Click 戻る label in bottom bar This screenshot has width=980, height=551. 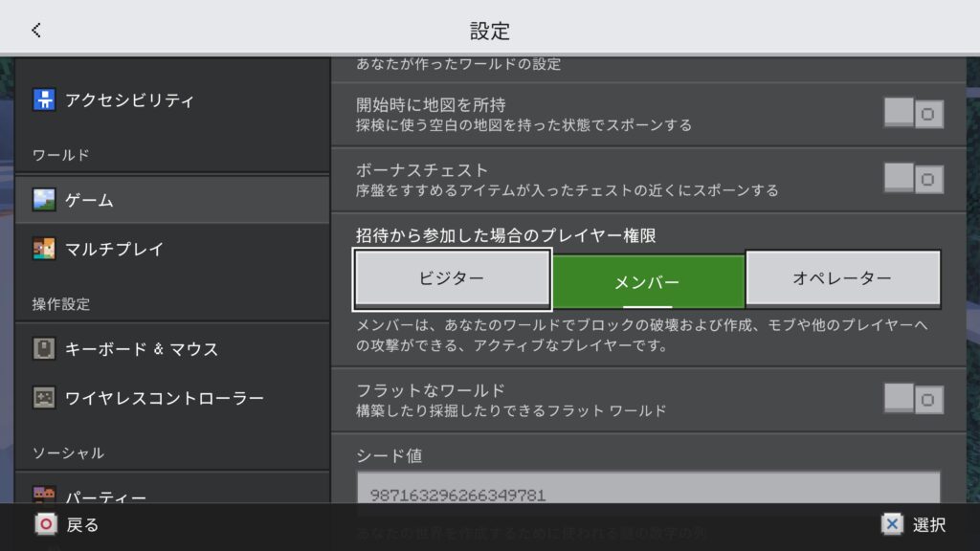point(82,525)
